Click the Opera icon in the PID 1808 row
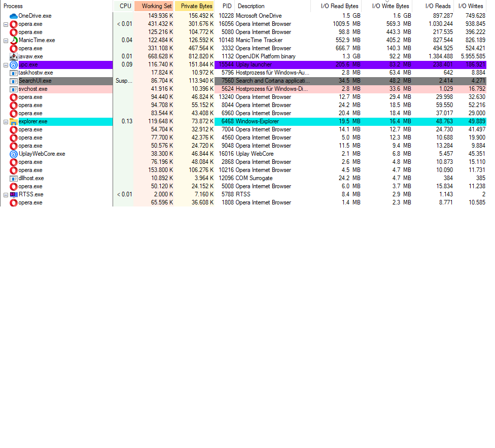495x448 pixels. pos(14,202)
